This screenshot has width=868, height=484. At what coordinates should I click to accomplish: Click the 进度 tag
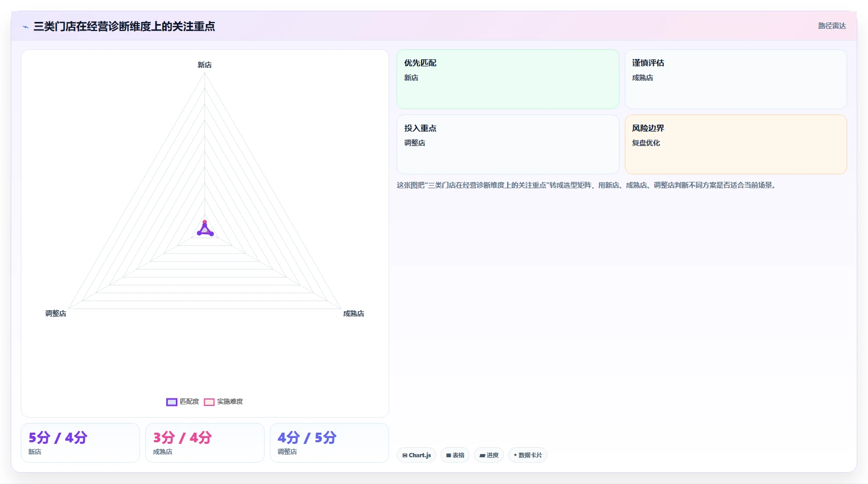[x=489, y=455]
